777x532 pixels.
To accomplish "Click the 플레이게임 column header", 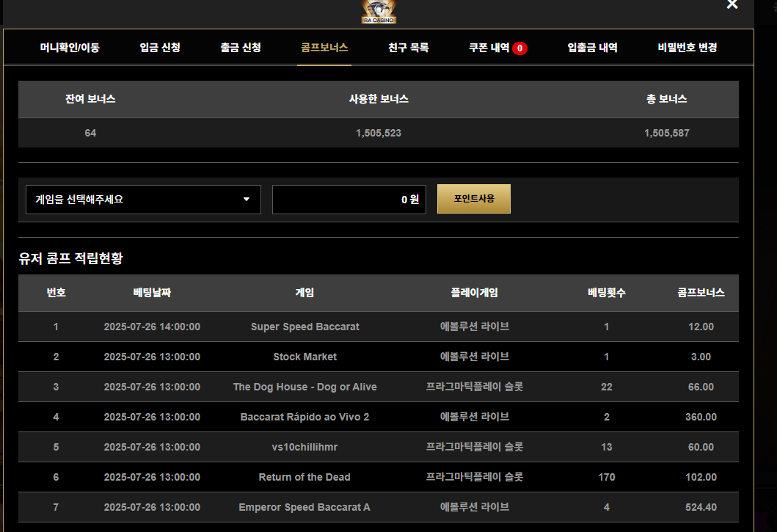I will tap(474, 293).
